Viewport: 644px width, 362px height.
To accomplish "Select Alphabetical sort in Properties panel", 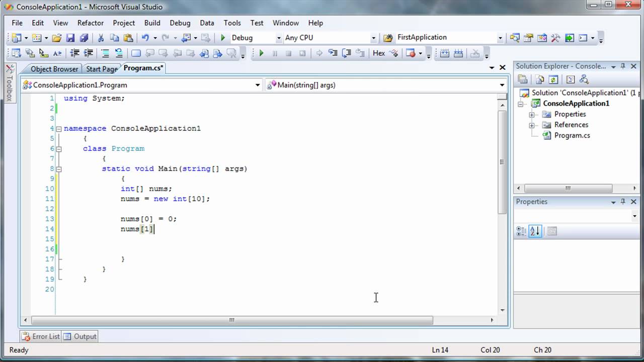I will point(535,231).
